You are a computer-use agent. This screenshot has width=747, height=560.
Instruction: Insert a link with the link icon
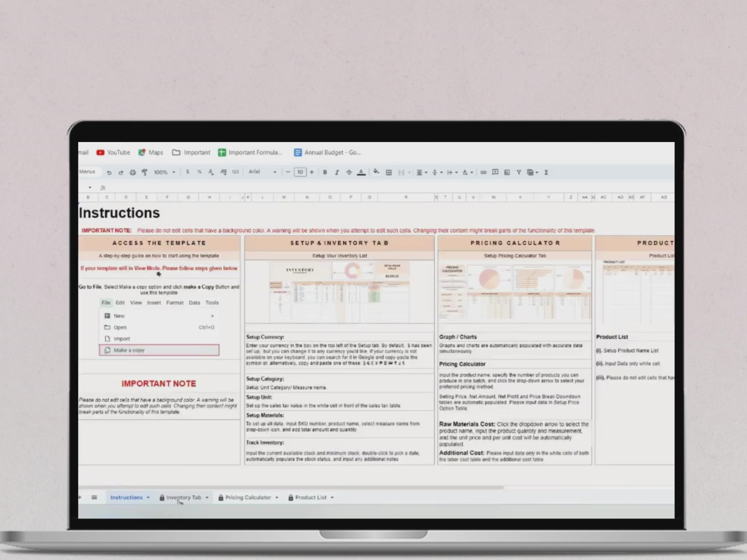[x=483, y=172]
